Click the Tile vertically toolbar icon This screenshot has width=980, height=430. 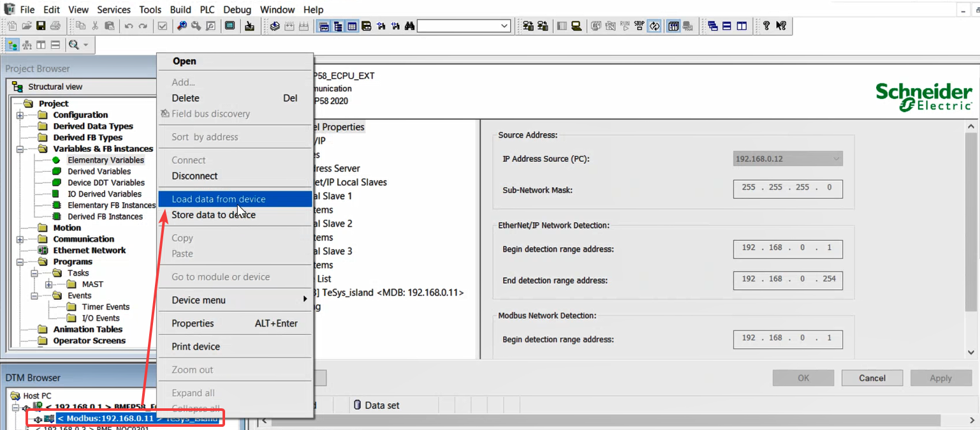tap(742, 26)
